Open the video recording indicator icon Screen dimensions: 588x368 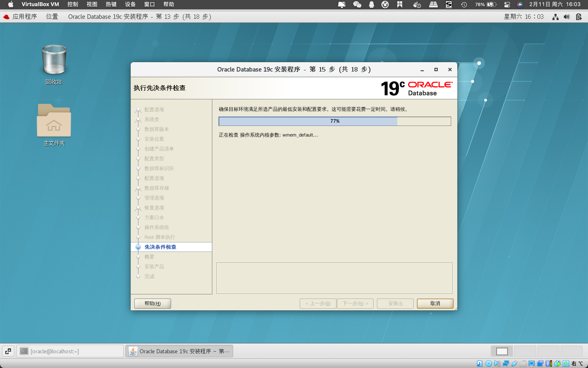click(x=540, y=363)
